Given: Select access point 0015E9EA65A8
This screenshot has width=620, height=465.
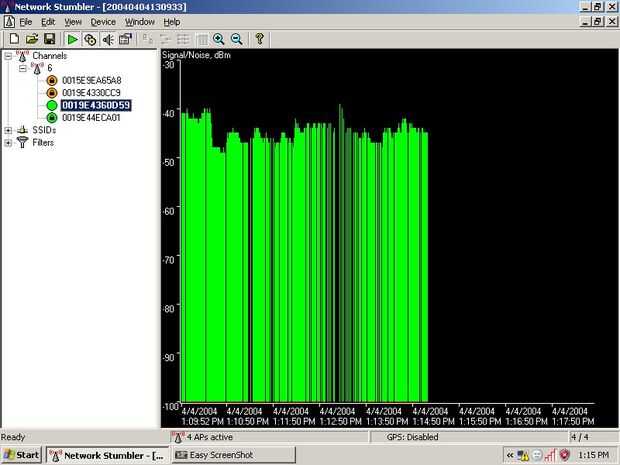Looking at the screenshot, I should pyautogui.click(x=92, y=81).
